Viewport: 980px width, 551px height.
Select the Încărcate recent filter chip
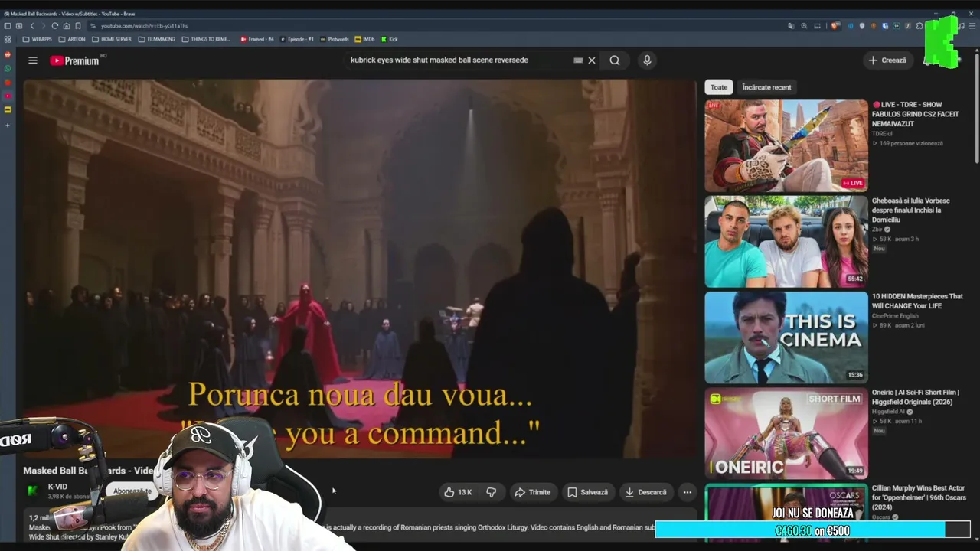(x=766, y=87)
